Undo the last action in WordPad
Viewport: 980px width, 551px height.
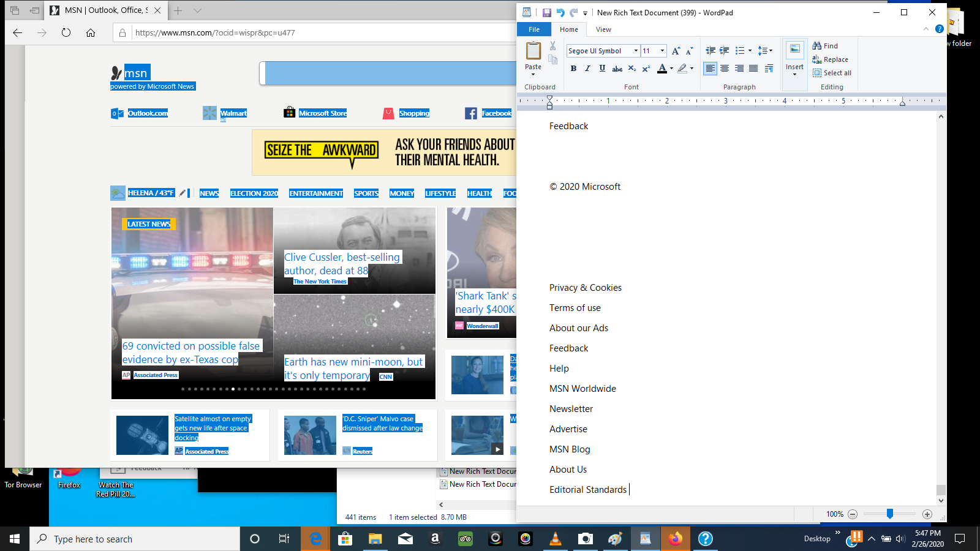[x=560, y=12]
